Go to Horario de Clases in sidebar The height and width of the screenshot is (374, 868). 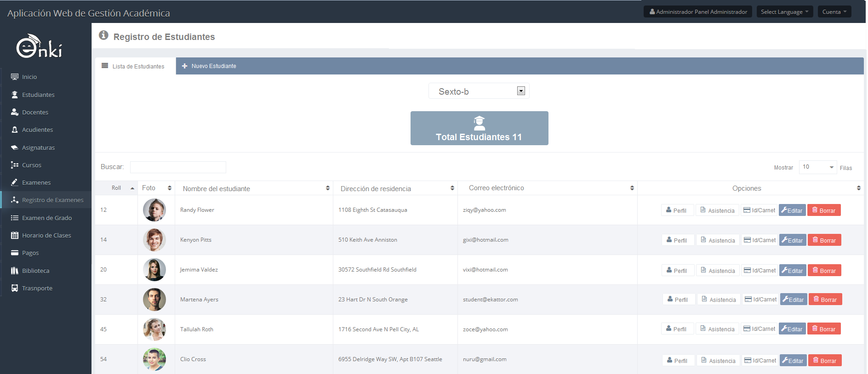[x=46, y=235]
